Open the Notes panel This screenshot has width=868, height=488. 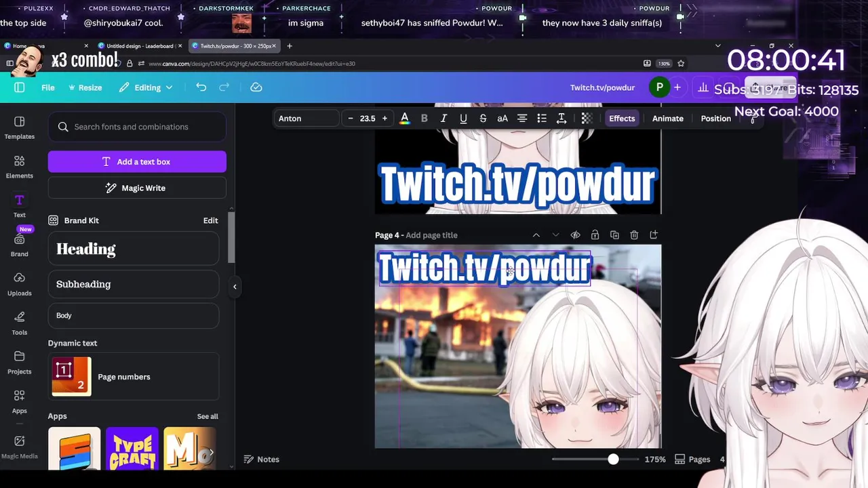(261, 460)
